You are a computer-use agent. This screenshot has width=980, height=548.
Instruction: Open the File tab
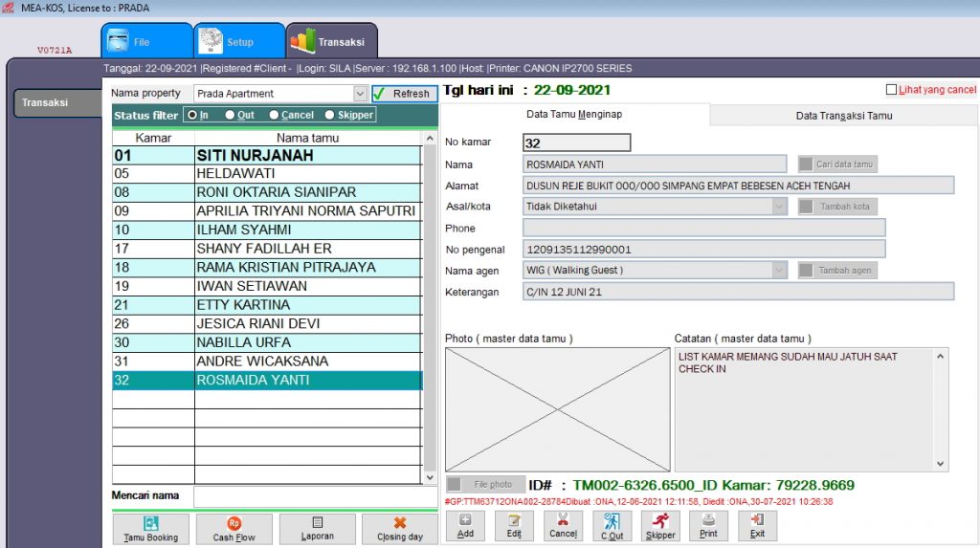146,41
